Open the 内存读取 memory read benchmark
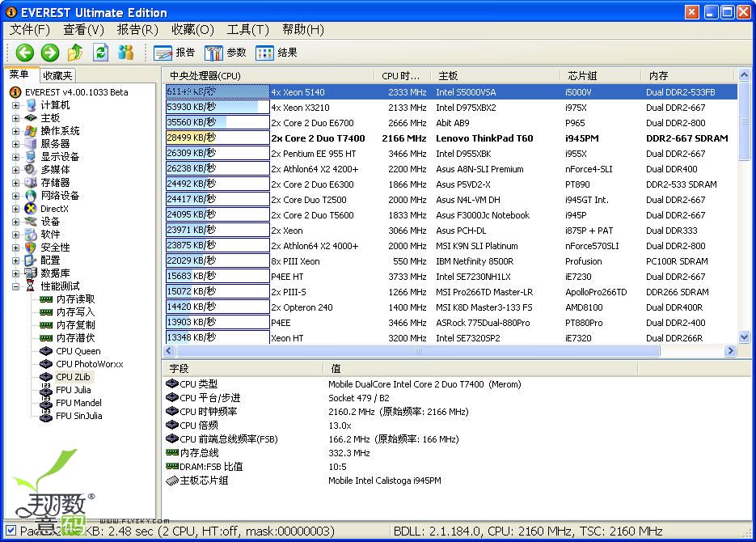 point(75,299)
